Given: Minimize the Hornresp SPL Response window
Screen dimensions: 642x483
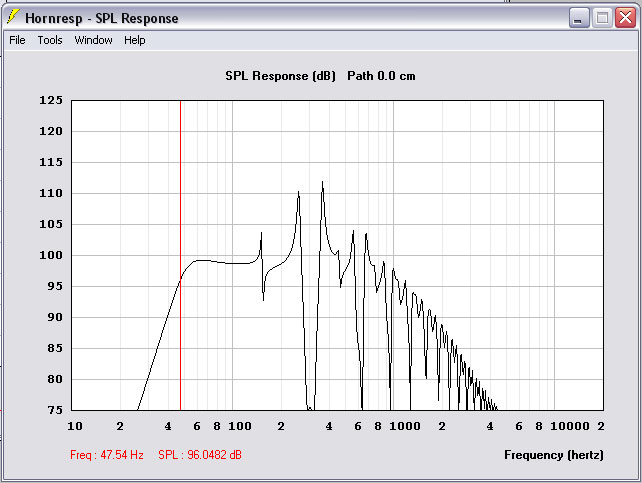Looking at the screenshot, I should (x=579, y=18).
